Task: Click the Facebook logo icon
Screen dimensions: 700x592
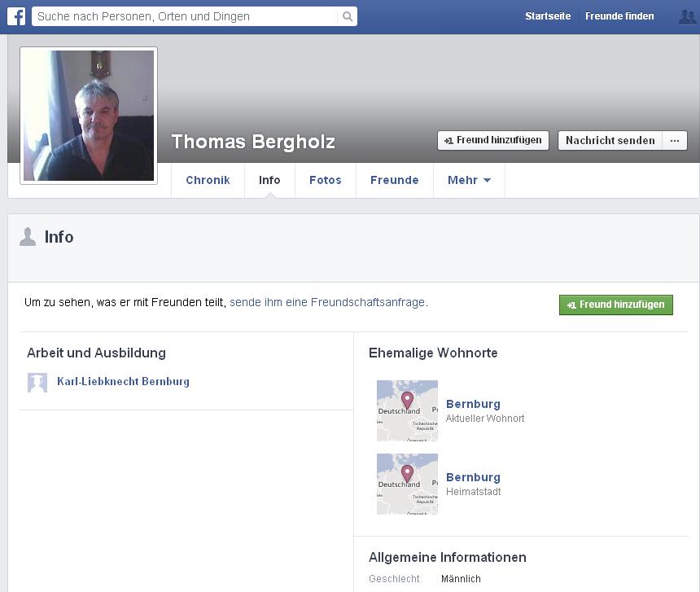Action: (x=15, y=15)
